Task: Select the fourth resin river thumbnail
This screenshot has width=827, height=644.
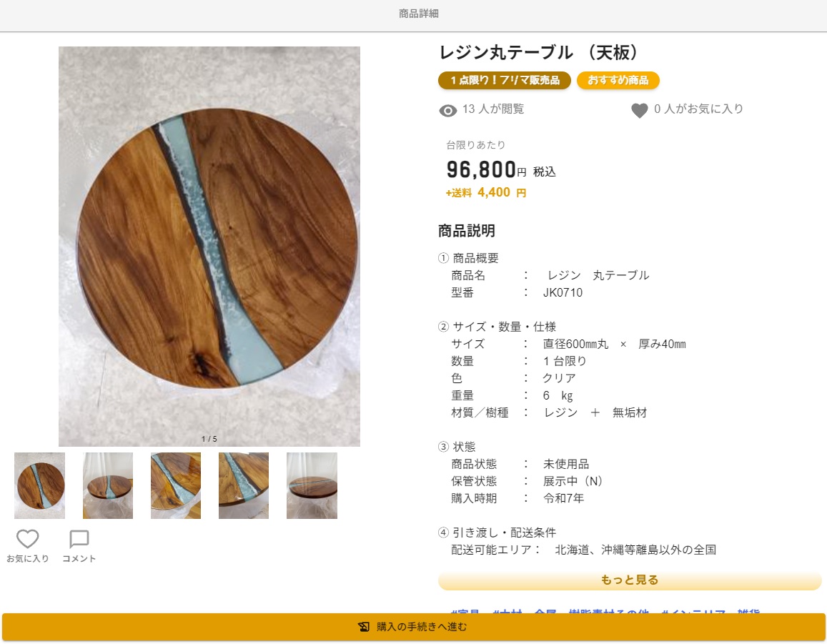Action: pyautogui.click(x=244, y=485)
